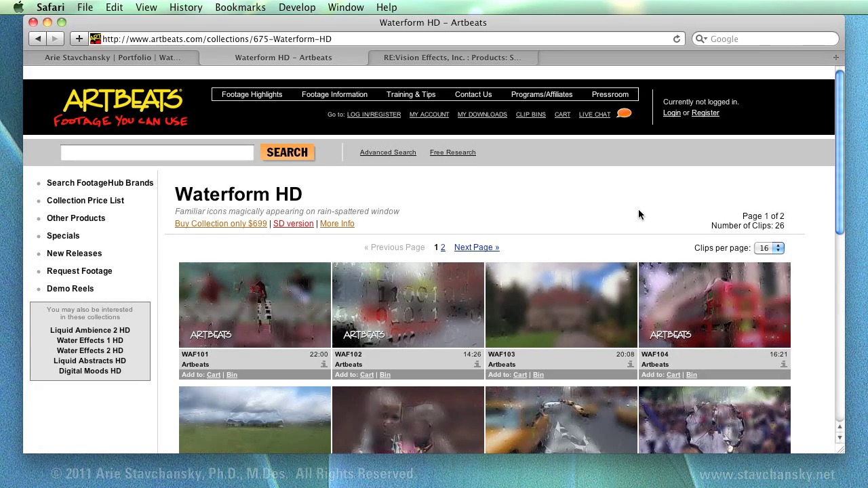868x488 pixels.
Task: Open the Footage Highlights nav item
Action: [252, 94]
